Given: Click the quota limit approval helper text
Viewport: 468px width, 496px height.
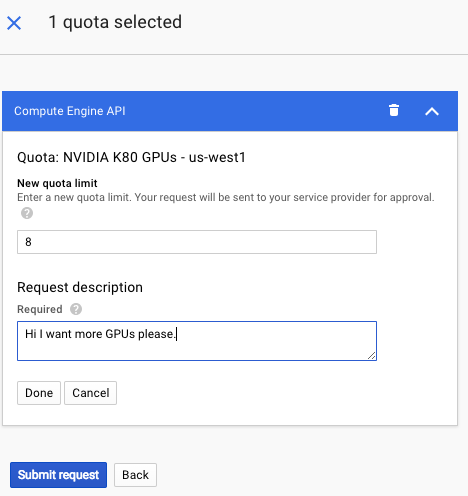Looking at the screenshot, I should click(226, 197).
